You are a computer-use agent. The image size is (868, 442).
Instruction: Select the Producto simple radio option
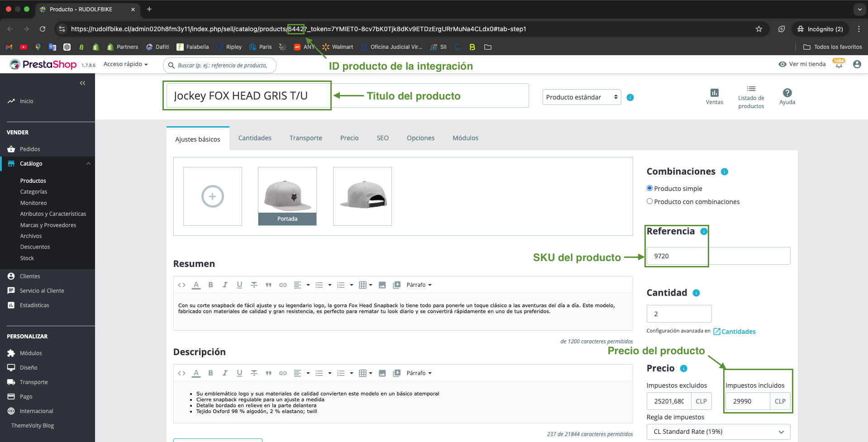click(x=649, y=188)
